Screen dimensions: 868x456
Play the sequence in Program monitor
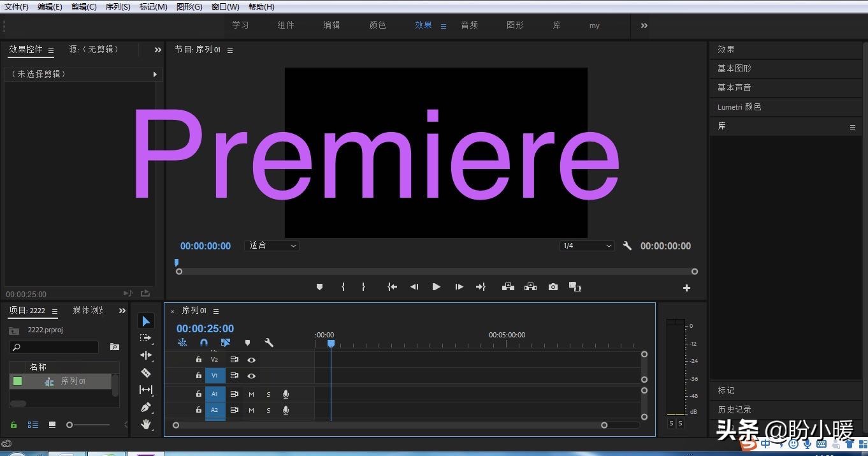[437, 287]
